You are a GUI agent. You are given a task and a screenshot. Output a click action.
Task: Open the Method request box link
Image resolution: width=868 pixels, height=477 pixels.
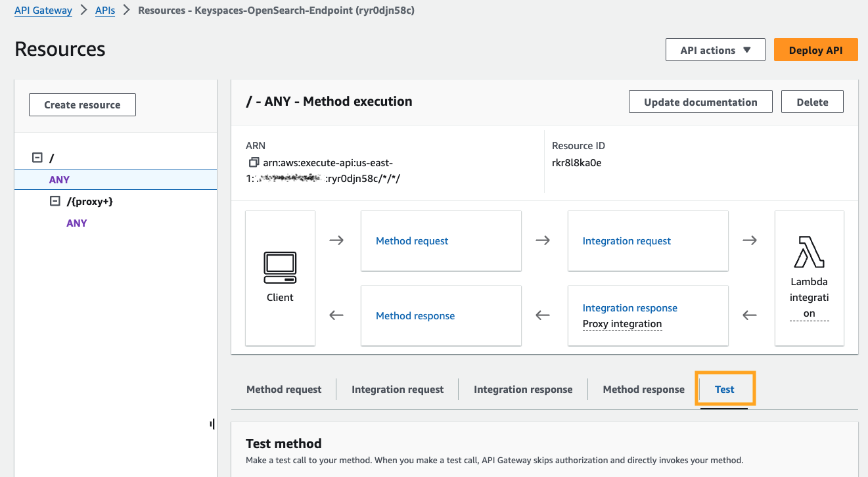pyautogui.click(x=412, y=241)
